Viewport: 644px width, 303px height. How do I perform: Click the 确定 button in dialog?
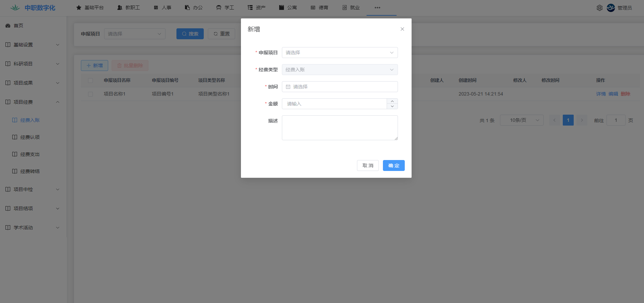point(393,165)
